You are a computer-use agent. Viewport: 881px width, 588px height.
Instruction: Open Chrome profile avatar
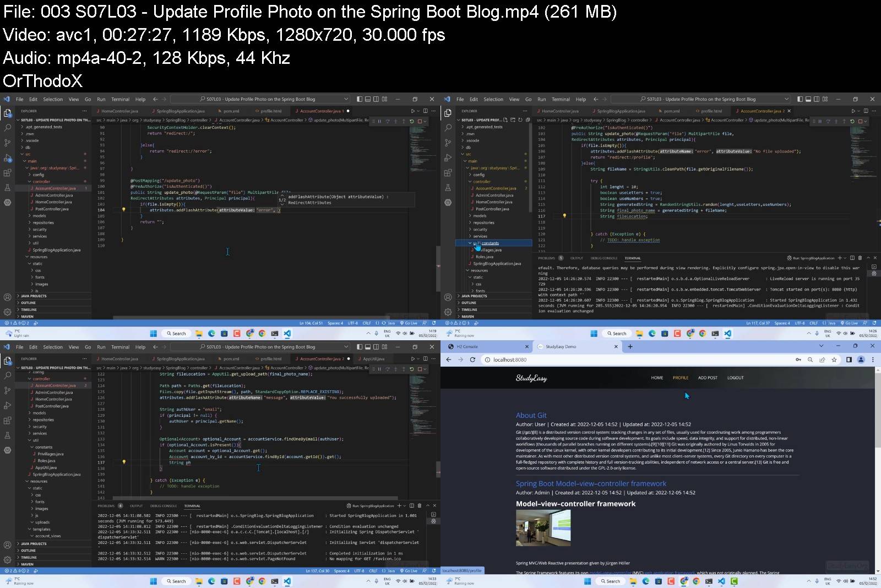(x=861, y=360)
